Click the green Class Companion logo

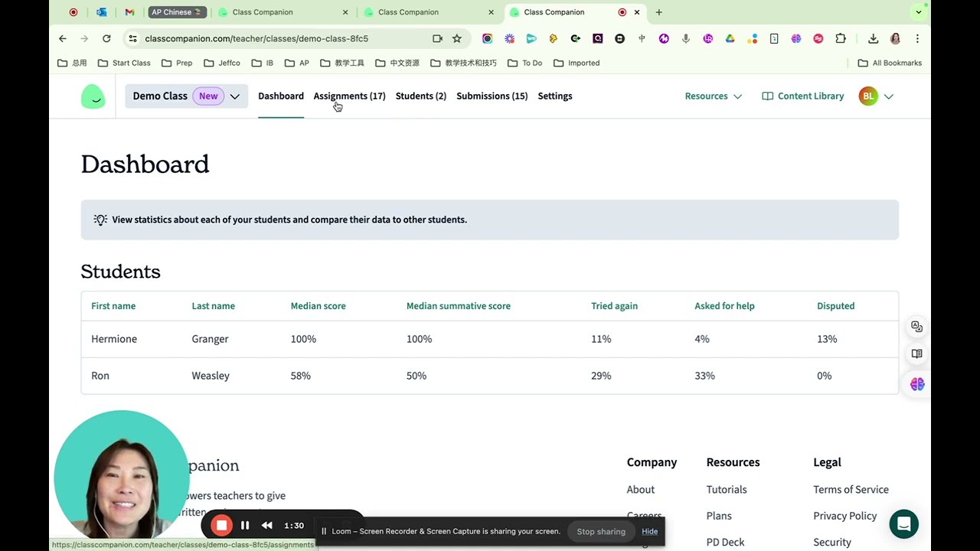93,96
